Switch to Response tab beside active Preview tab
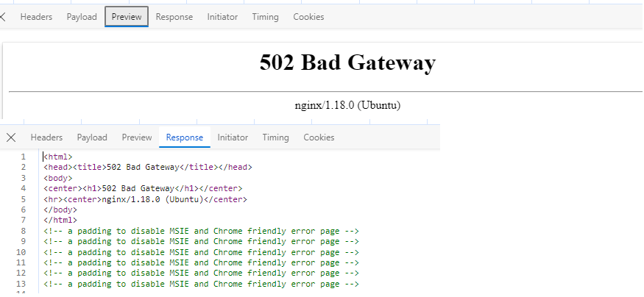Image resolution: width=644 pixels, height=297 pixels. pyautogui.click(x=174, y=17)
